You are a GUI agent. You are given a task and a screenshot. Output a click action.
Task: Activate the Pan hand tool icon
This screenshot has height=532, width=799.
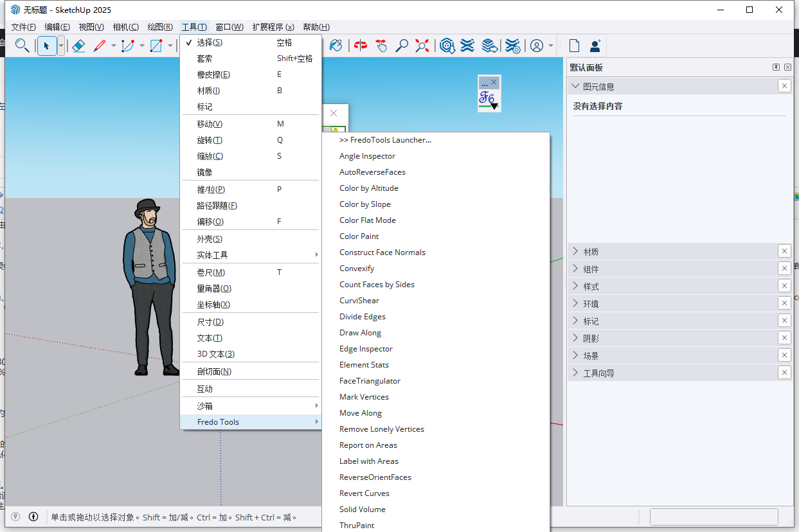(x=381, y=46)
